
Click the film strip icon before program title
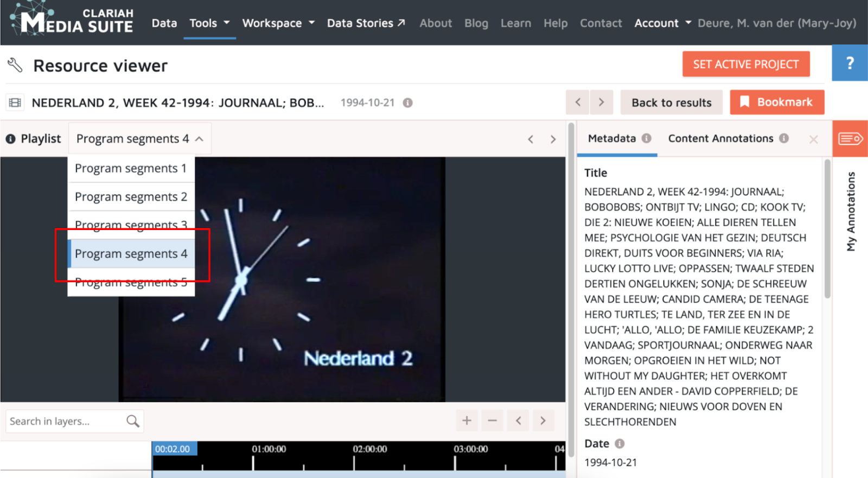click(15, 103)
